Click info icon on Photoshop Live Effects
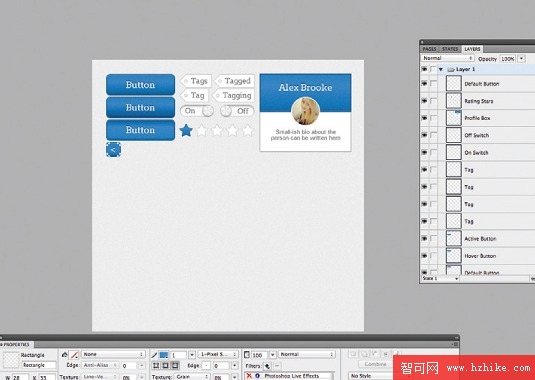535x380 pixels. point(258,376)
